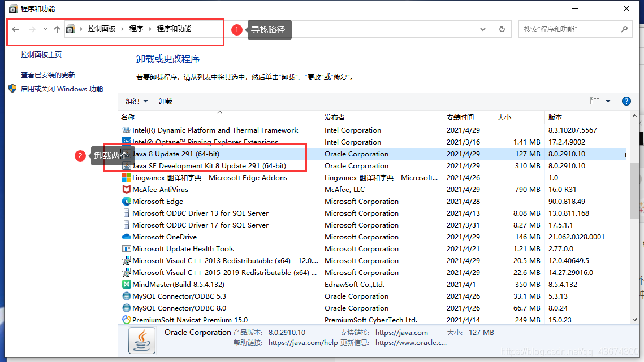
Task: Click the list scrollbar up arrow
Action: coord(634,116)
